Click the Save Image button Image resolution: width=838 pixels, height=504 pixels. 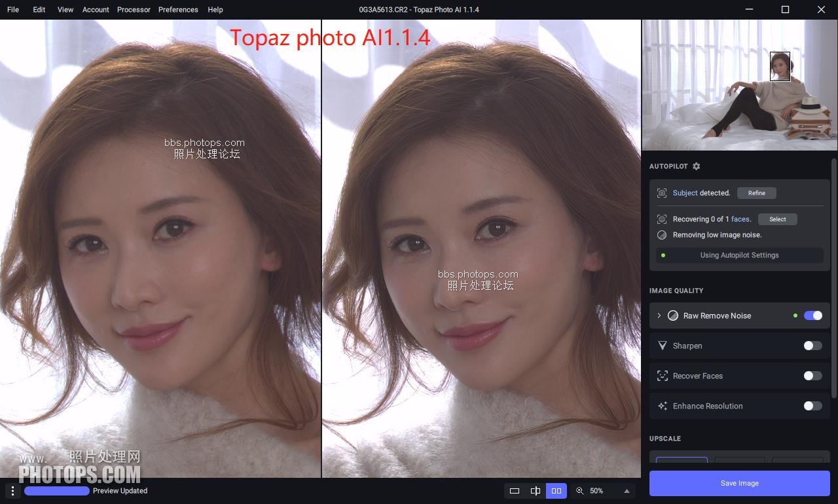coord(740,483)
